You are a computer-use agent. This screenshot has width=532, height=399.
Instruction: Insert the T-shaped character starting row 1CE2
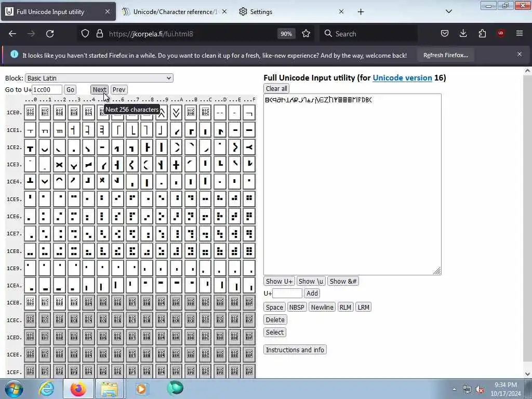(30, 148)
